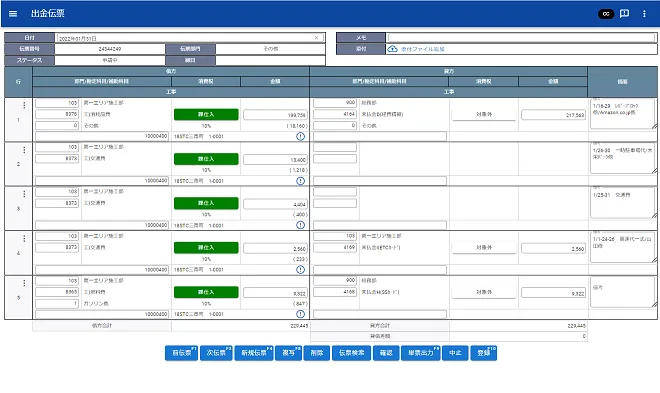Open row 3 green debit tax type dropdown
Image resolution: width=660 pixels, height=393 pixels.
(x=206, y=203)
